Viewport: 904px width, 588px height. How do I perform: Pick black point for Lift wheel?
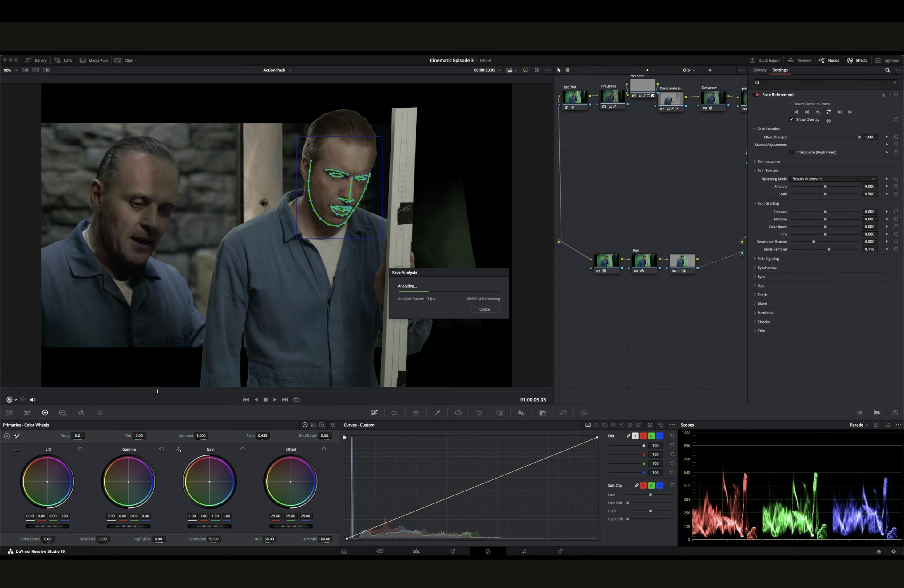[x=16, y=450]
